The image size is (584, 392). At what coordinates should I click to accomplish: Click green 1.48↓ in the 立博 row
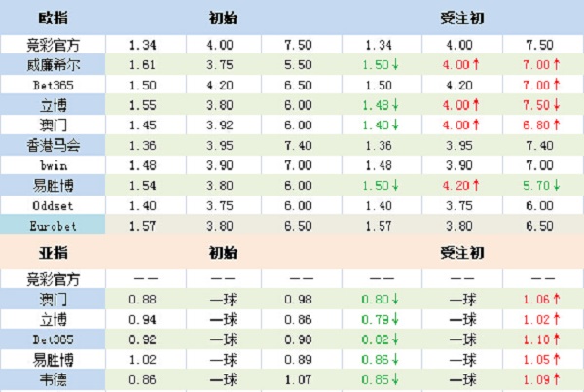click(x=381, y=105)
